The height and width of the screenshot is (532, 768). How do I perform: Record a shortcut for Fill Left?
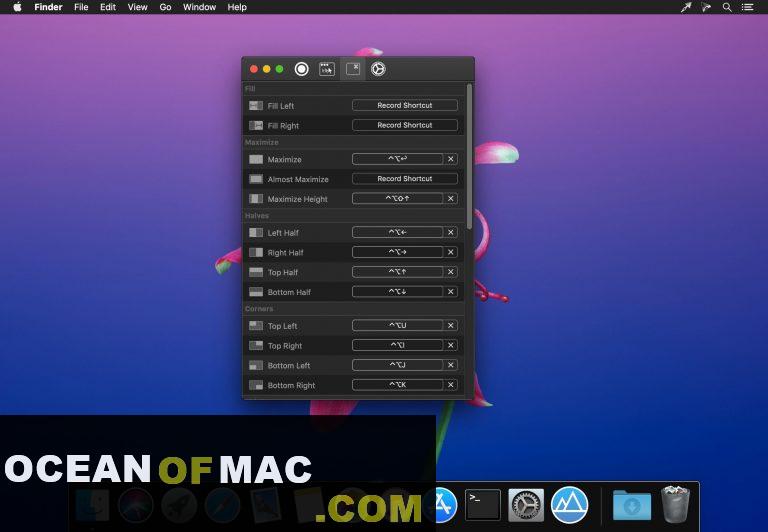pyautogui.click(x=405, y=105)
